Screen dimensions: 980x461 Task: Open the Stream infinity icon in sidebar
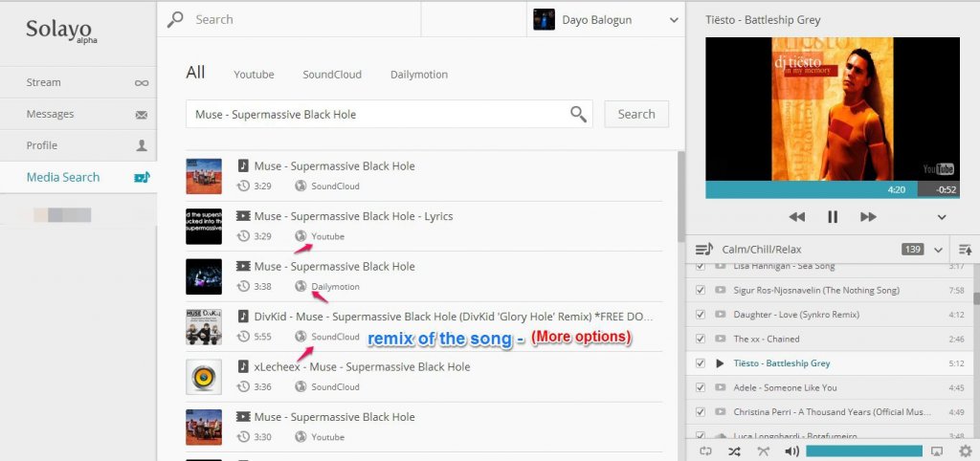pyautogui.click(x=142, y=82)
